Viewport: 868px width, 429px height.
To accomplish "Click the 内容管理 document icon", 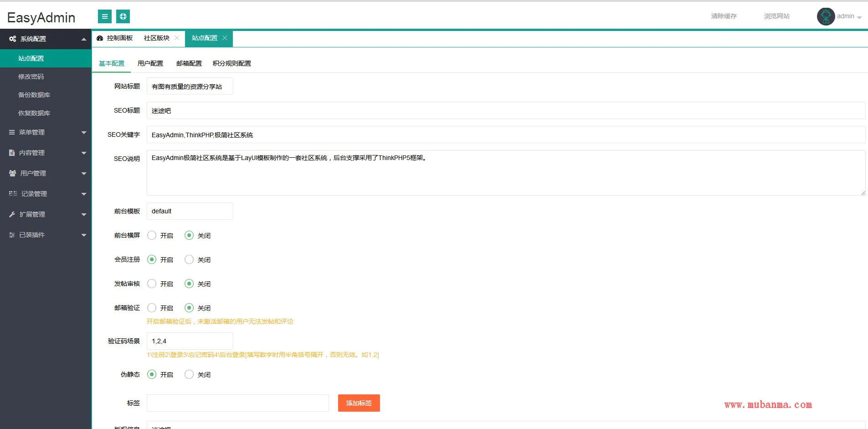I will [12, 153].
